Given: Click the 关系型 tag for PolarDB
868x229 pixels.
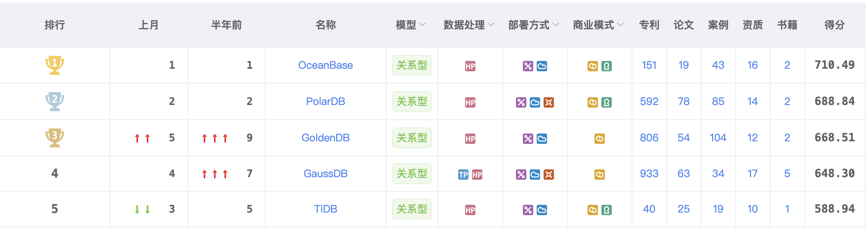Looking at the screenshot, I should pyautogui.click(x=412, y=102).
